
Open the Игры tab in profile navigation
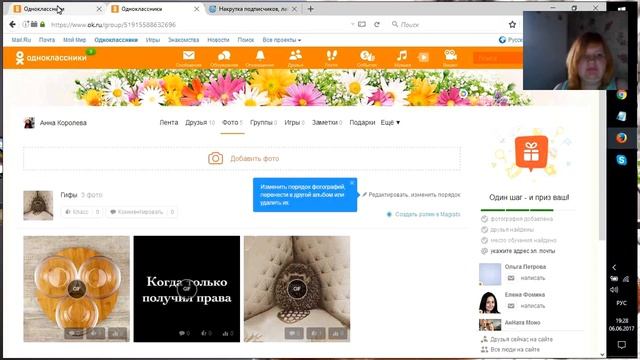coord(294,122)
